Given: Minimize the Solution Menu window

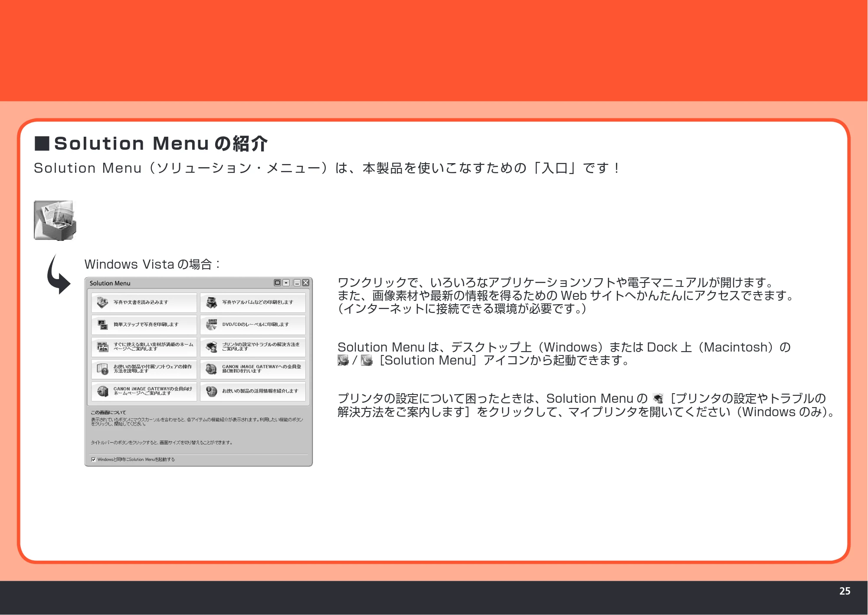Looking at the screenshot, I should 297,283.
